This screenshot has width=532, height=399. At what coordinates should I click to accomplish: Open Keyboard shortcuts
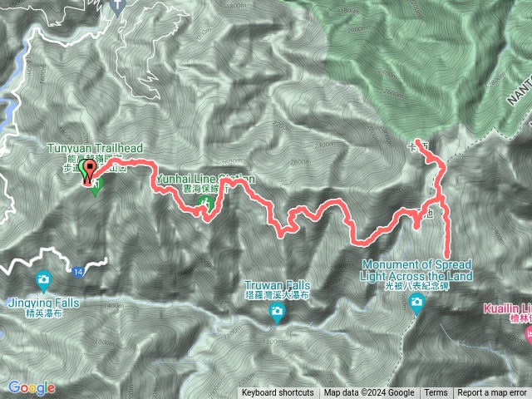[278, 393]
